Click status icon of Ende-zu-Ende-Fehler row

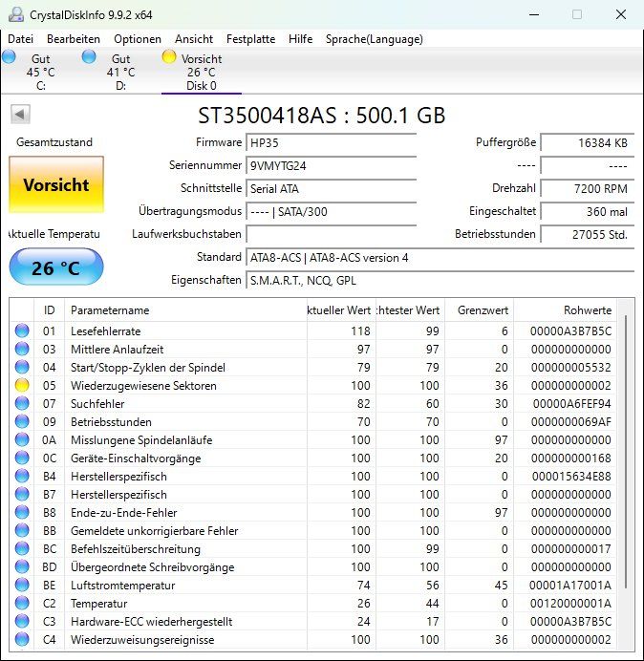[22, 512]
